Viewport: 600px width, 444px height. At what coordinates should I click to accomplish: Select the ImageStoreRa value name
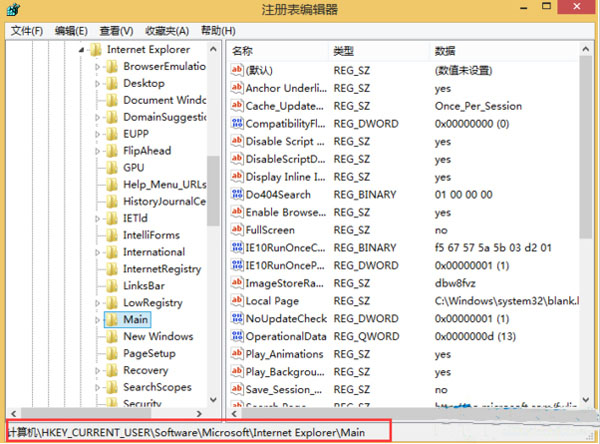point(285,283)
